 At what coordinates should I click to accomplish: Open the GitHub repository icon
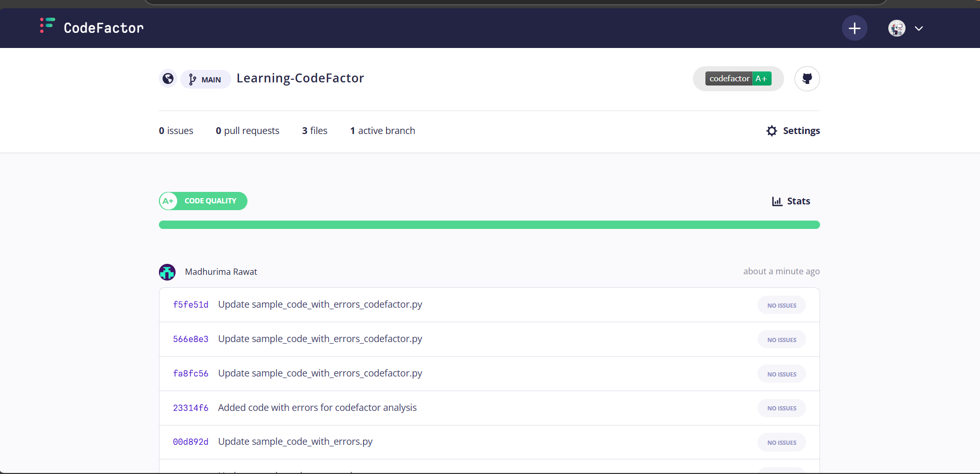807,79
